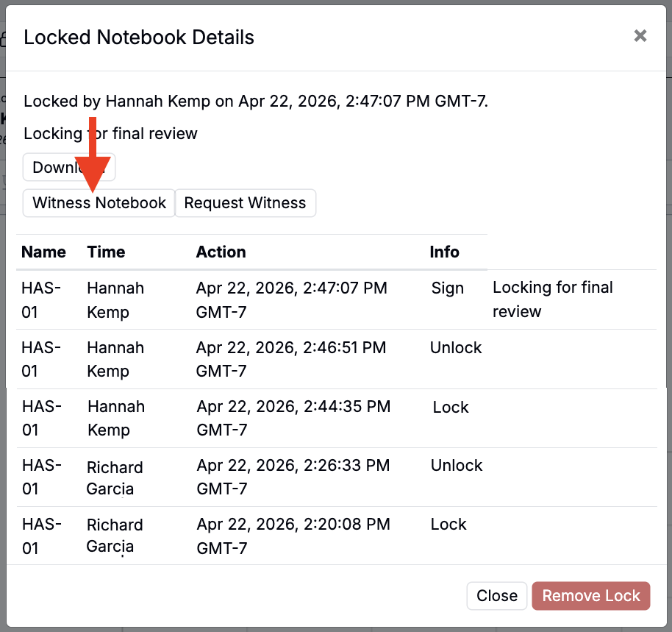The height and width of the screenshot is (632, 672).
Task: Select the Sign entry in Info column
Action: (x=447, y=288)
